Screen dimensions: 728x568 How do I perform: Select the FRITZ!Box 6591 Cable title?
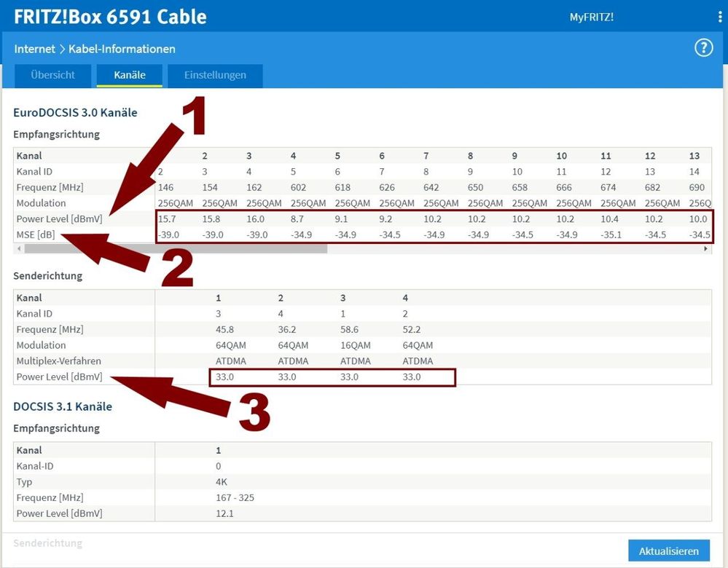[110, 17]
